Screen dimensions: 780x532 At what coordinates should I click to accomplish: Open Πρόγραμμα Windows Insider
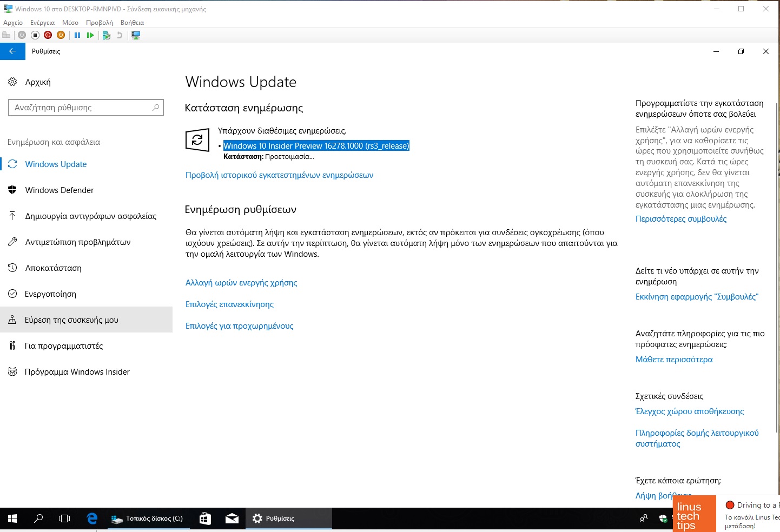86,372
